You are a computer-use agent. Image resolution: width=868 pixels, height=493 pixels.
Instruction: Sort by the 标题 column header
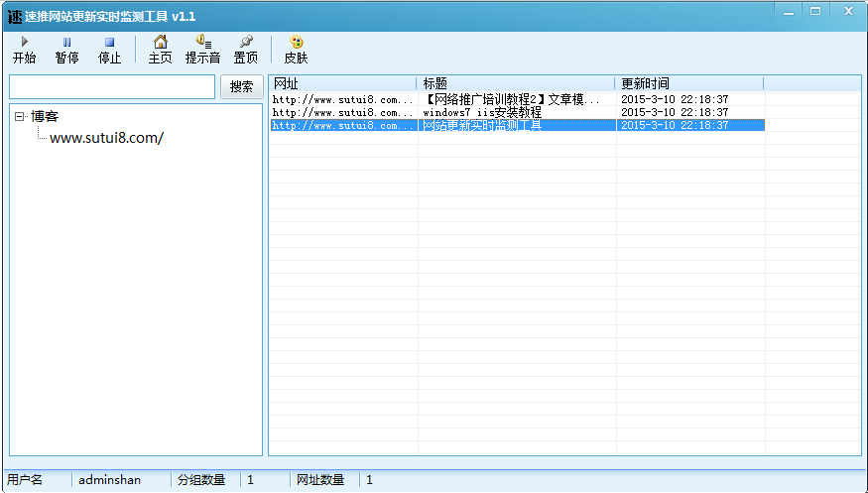coord(516,83)
